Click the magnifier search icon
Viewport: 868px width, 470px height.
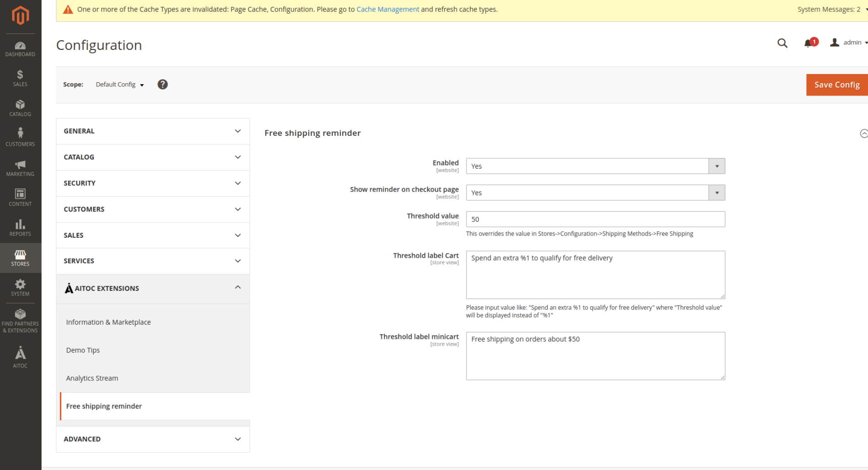pos(782,43)
